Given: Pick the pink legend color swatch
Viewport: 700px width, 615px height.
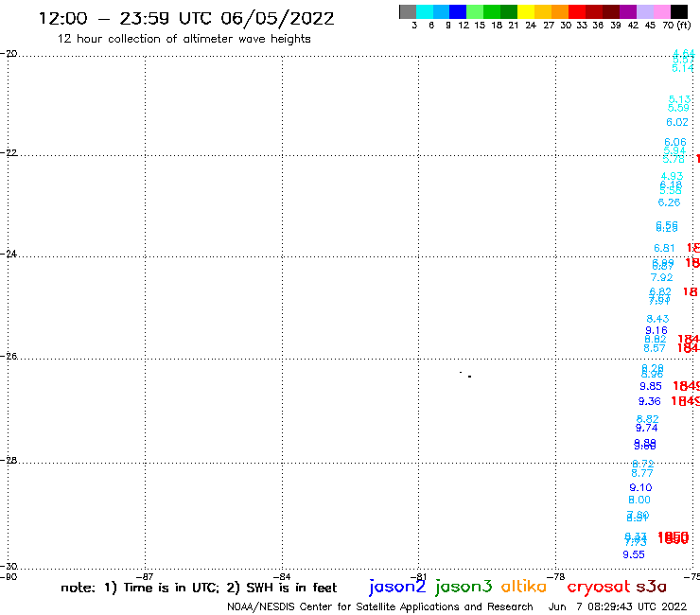Looking at the screenshot, I should click(x=661, y=11).
